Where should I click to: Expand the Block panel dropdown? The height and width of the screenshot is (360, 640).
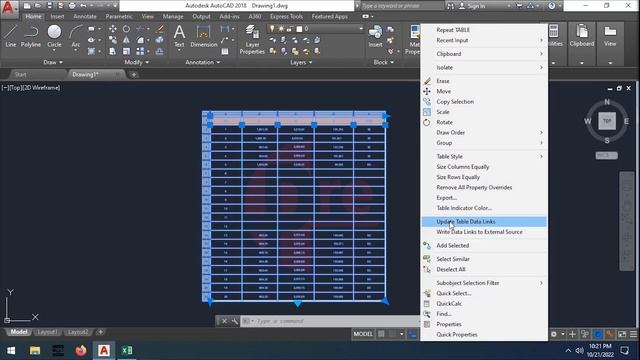click(384, 62)
